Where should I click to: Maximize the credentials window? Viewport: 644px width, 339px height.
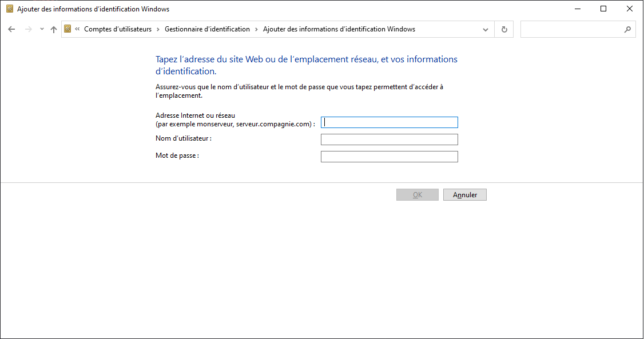pyautogui.click(x=603, y=9)
